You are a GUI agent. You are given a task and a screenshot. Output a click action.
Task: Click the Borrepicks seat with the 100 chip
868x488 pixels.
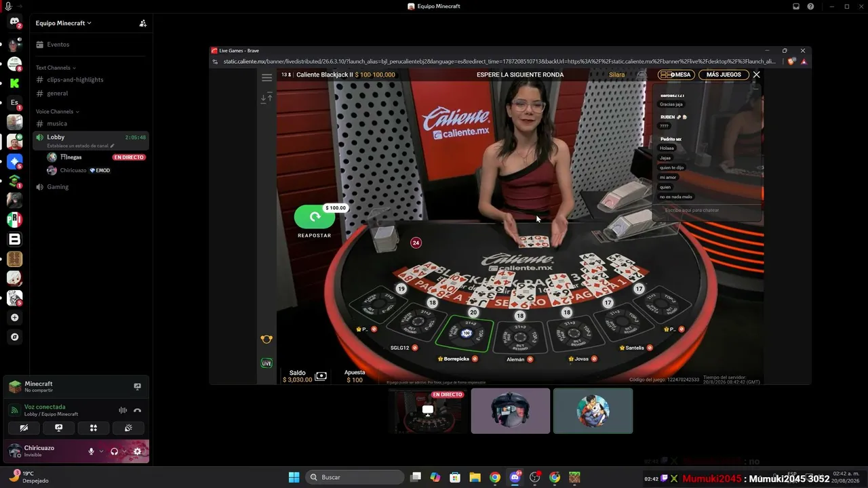click(466, 333)
